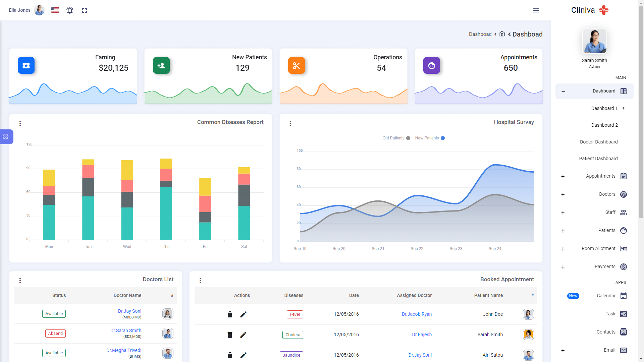Navigate to Dashboard 2

604,125
